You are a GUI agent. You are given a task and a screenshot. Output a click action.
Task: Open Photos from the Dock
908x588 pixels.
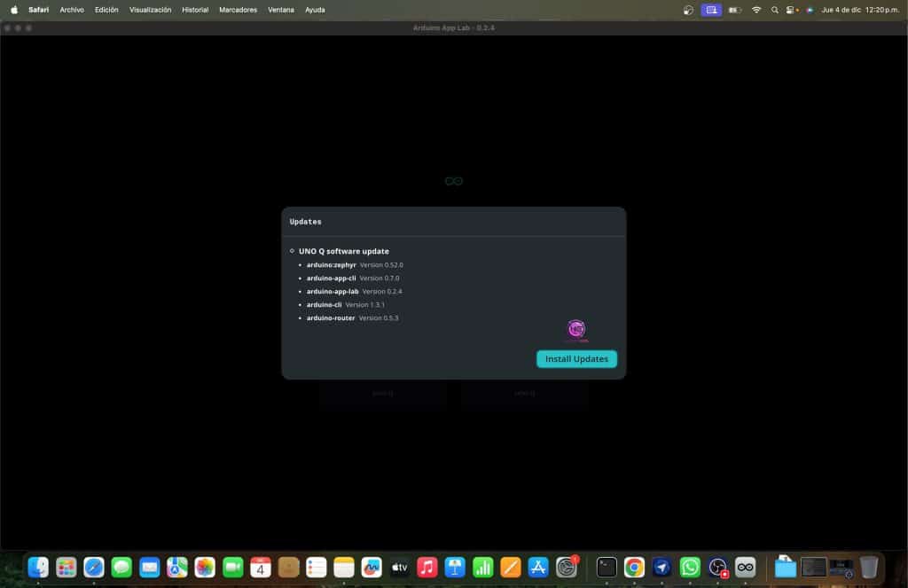tap(205, 567)
